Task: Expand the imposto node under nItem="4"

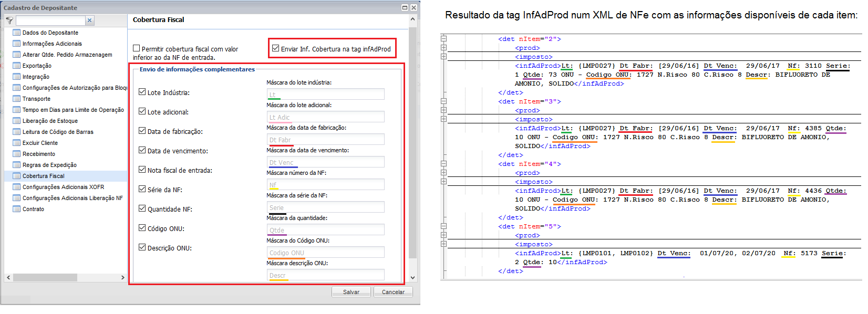Action: (x=444, y=182)
